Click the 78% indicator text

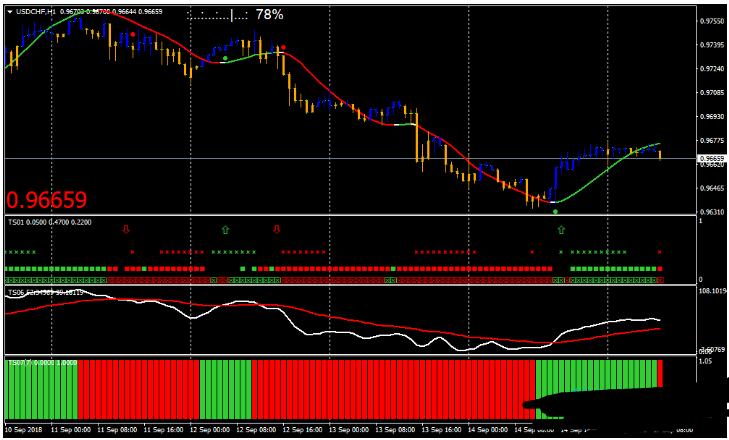pyautogui.click(x=269, y=15)
